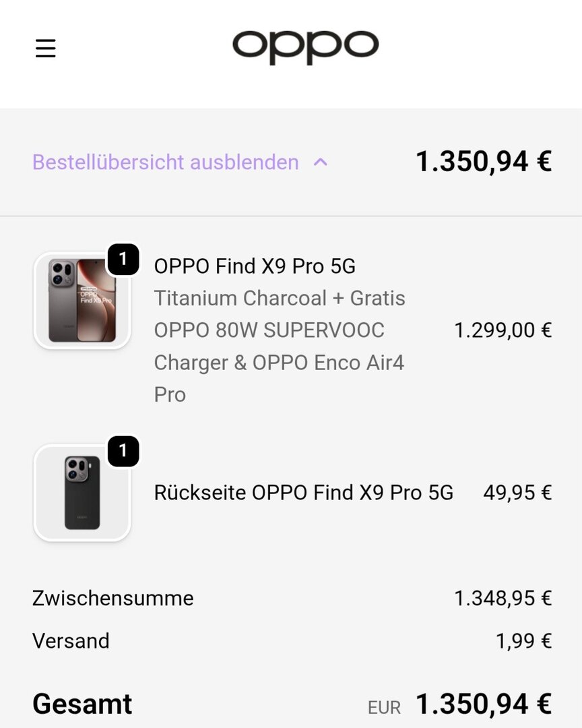Click the order total at top right
The width and height of the screenshot is (582, 728).
[x=483, y=162]
